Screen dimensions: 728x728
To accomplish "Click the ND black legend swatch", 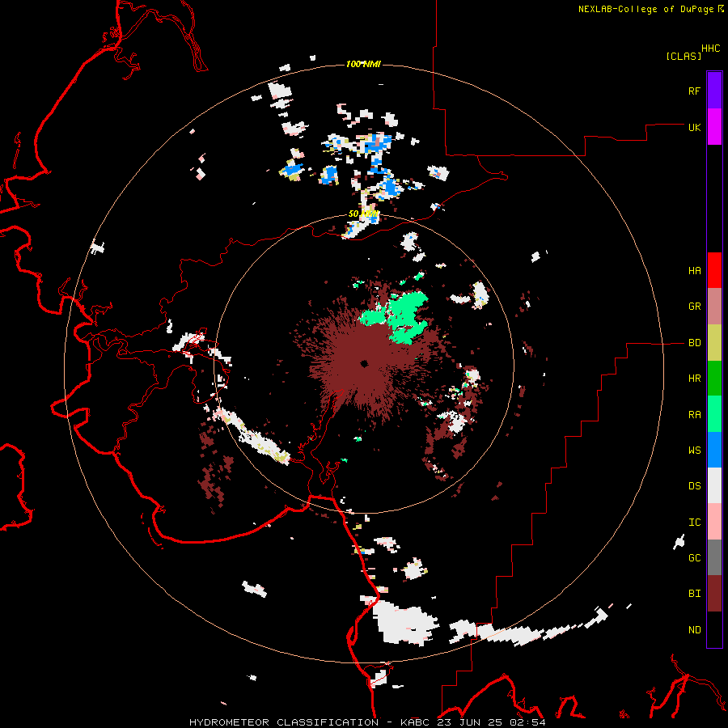I will 714,629.
